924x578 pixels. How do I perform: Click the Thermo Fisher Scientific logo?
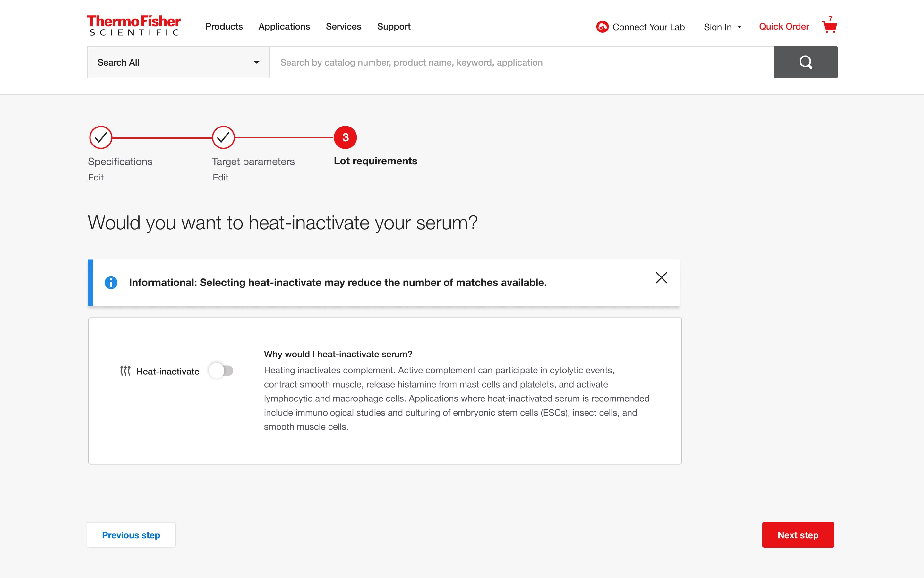134,26
